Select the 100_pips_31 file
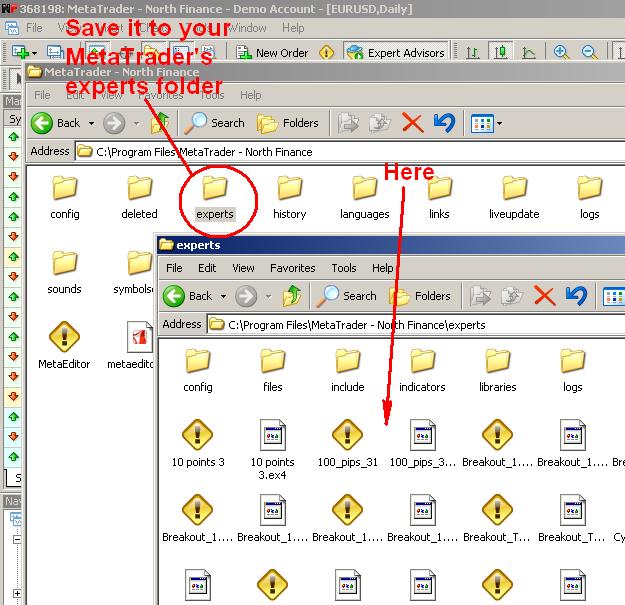Viewport: 625px width, 605px height. click(x=348, y=443)
